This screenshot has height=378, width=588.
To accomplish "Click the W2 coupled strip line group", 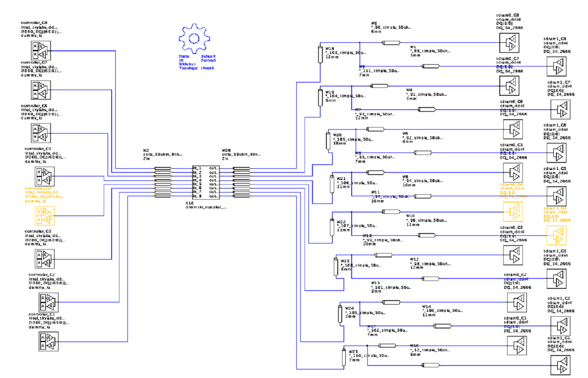I will coord(163,183).
